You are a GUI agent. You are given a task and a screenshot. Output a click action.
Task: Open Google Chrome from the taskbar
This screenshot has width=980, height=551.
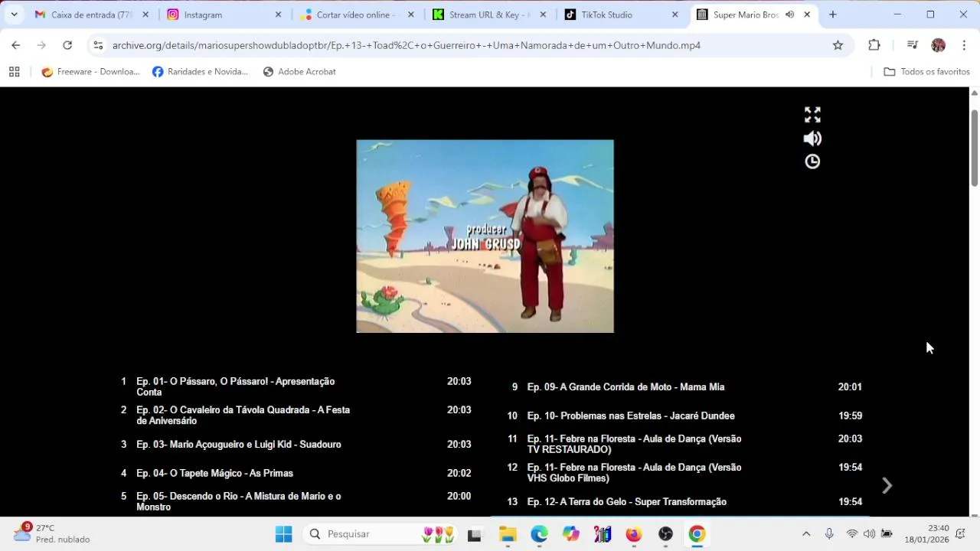click(697, 534)
